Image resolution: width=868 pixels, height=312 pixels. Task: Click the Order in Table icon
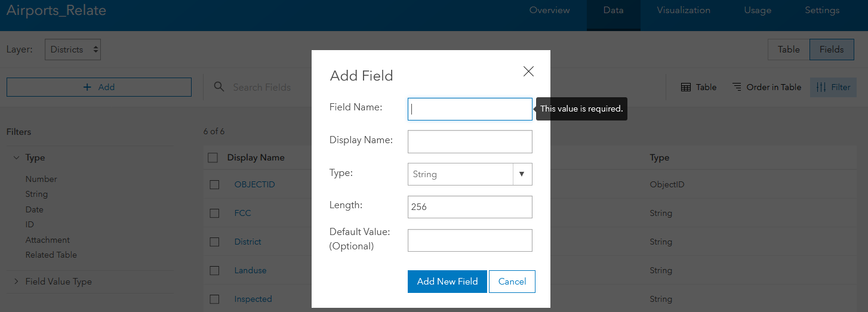pos(737,87)
